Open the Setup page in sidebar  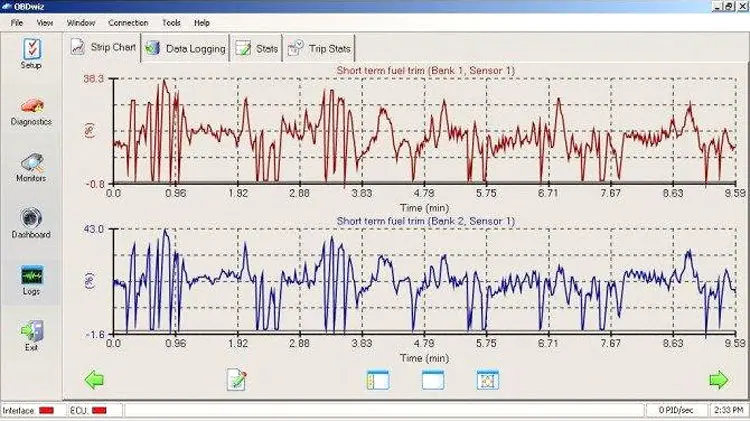click(31, 53)
